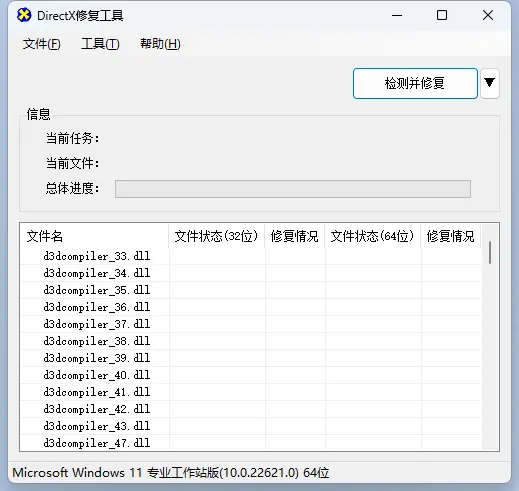
Task: Click the 总体进度 progress bar
Action: point(293,189)
